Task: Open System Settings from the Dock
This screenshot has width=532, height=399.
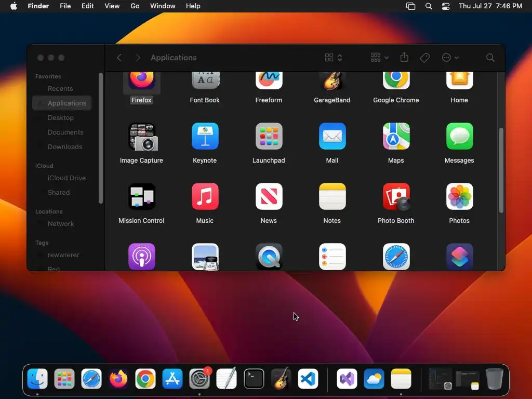Action: 199,379
